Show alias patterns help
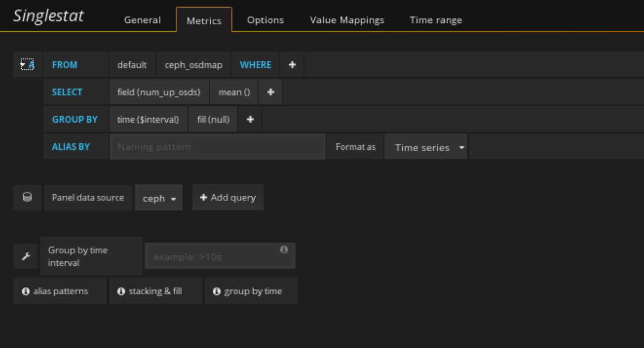644x348 pixels. (60, 291)
